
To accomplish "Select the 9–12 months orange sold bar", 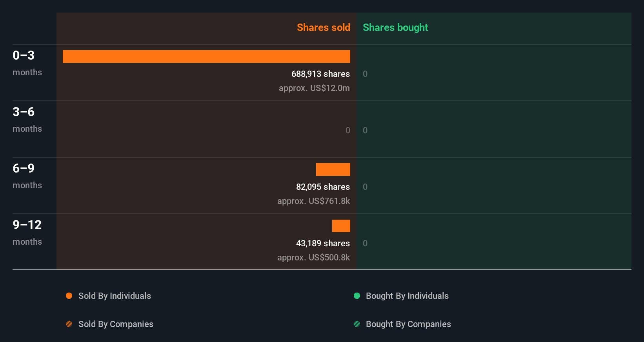I will coord(341,226).
